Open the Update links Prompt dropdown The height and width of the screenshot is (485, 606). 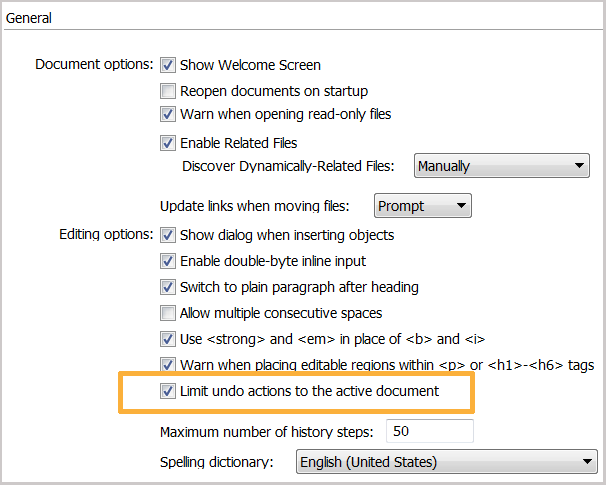tap(423, 206)
